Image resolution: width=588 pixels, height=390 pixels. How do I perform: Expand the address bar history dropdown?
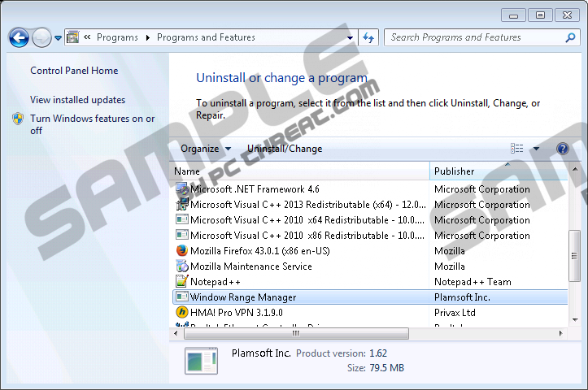(x=350, y=38)
